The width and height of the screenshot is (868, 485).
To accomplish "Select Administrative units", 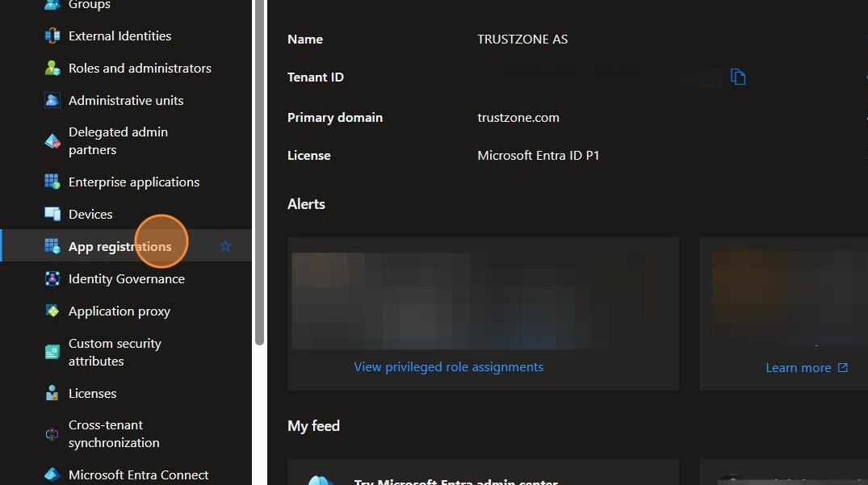I will point(126,100).
